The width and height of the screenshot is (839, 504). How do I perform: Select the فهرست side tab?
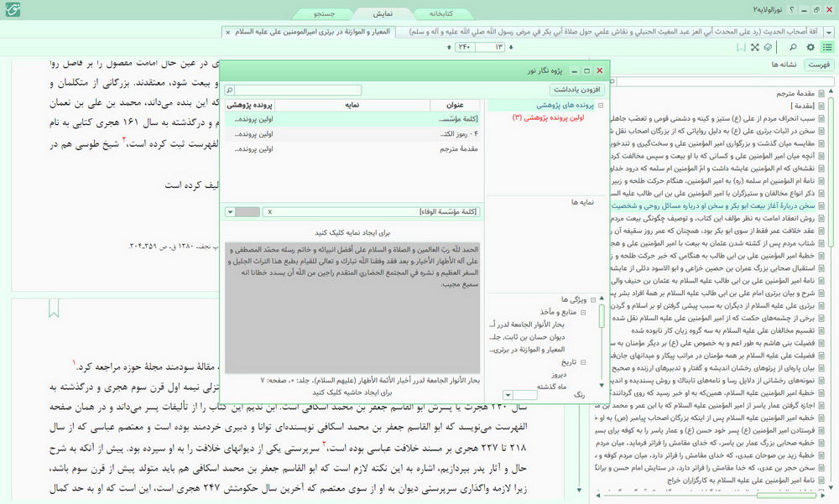[819, 65]
